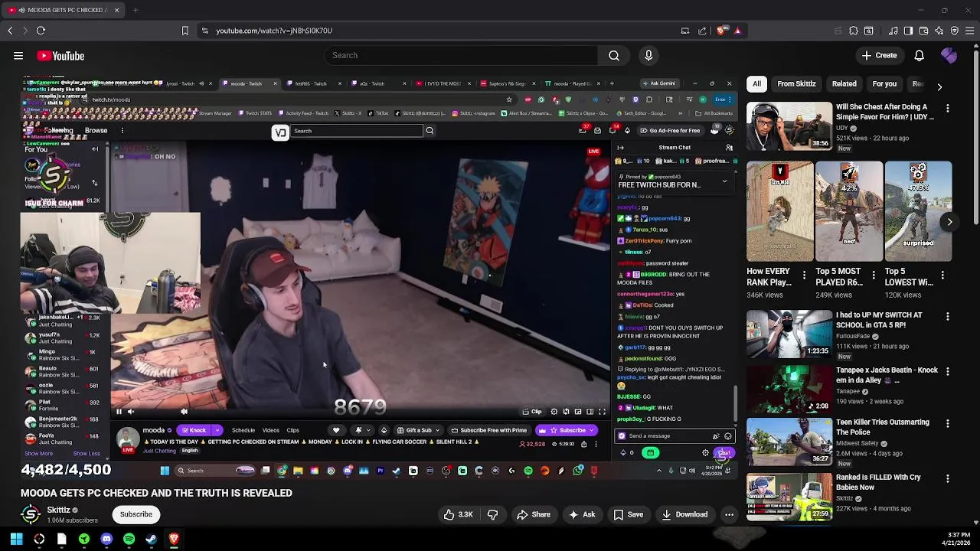Show more Shorts with the next arrow

(949, 222)
